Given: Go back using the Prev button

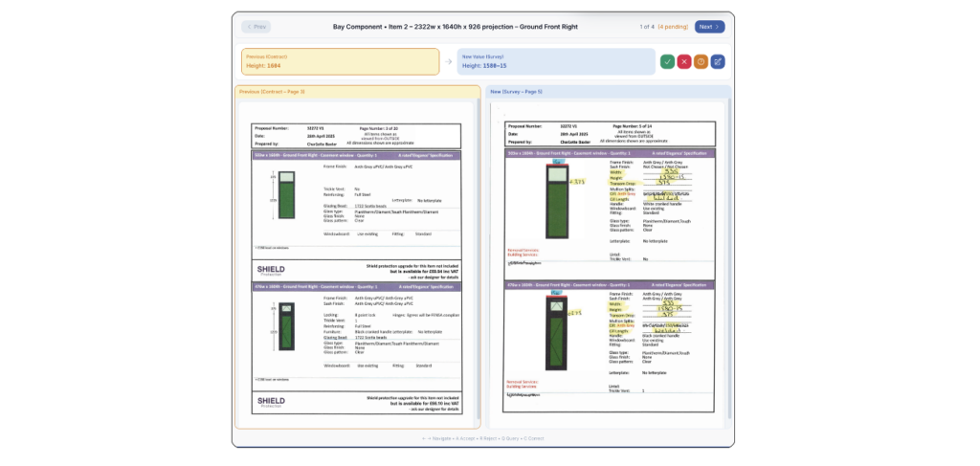Looking at the screenshot, I should [x=256, y=27].
